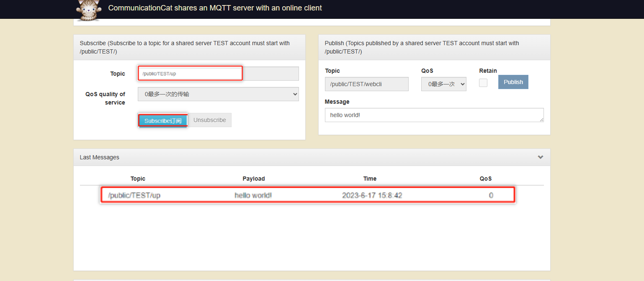Click the Publish topic field /public/TEST/webcli
Viewport: 644px width, 281px height.
pyautogui.click(x=367, y=84)
